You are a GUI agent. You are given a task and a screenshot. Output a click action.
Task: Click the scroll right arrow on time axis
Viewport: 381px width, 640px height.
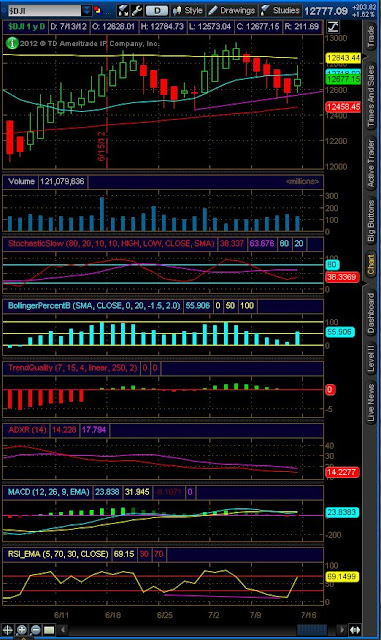point(342,630)
